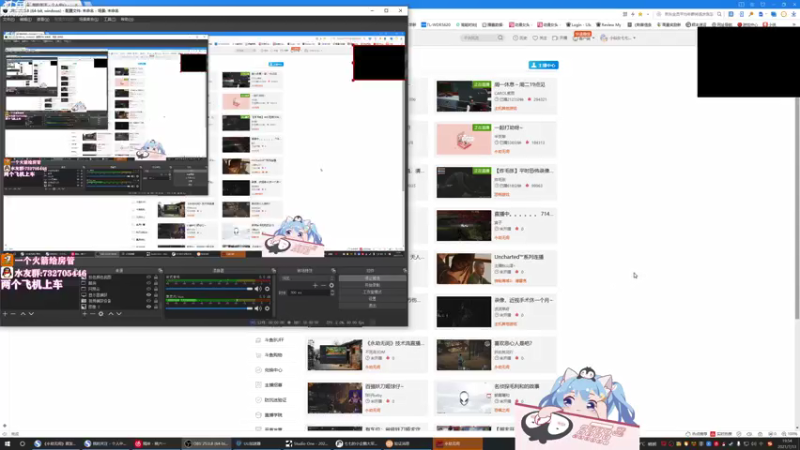Open 编辑 menu in OBS
Image resolution: width=800 pixels, height=450 pixels.
[26, 19]
